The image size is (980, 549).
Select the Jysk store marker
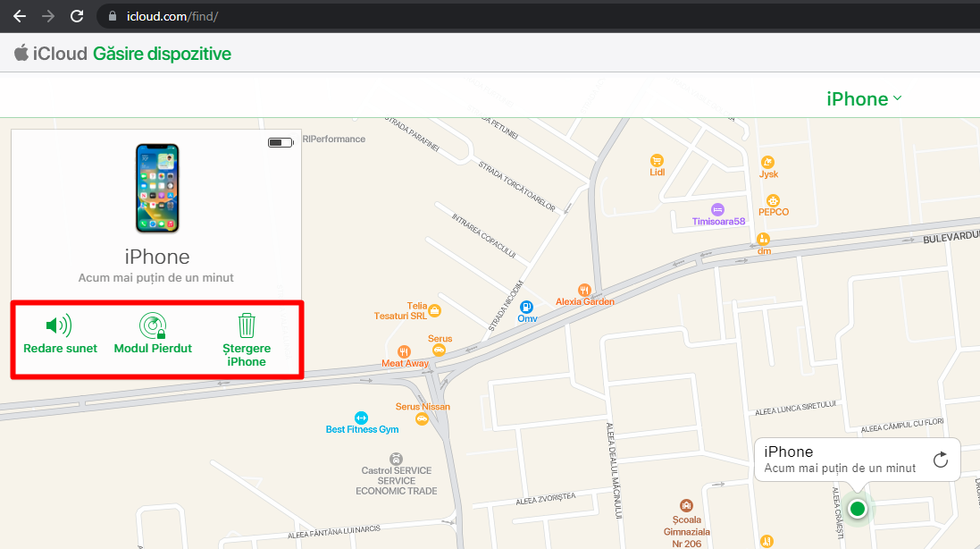(767, 162)
